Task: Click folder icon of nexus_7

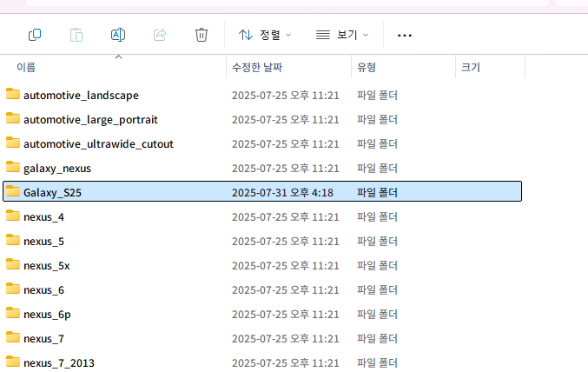Action: click(13, 338)
